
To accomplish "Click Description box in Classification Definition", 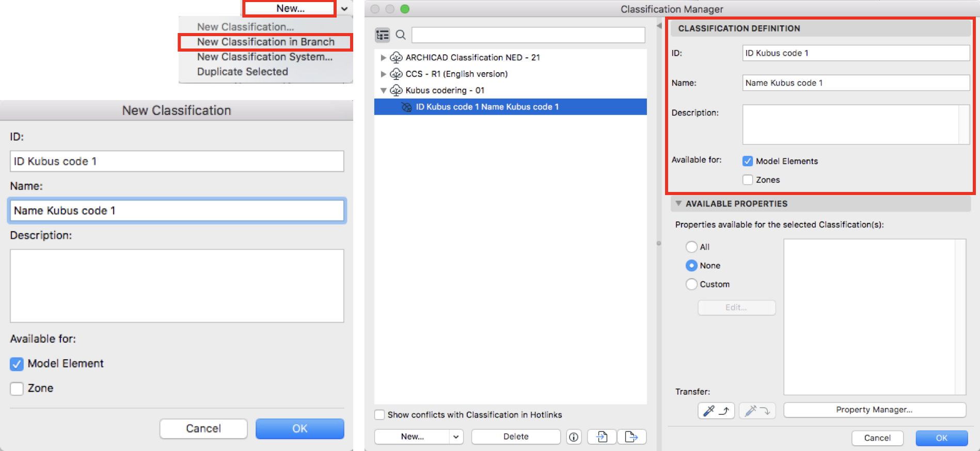I will pyautogui.click(x=856, y=125).
